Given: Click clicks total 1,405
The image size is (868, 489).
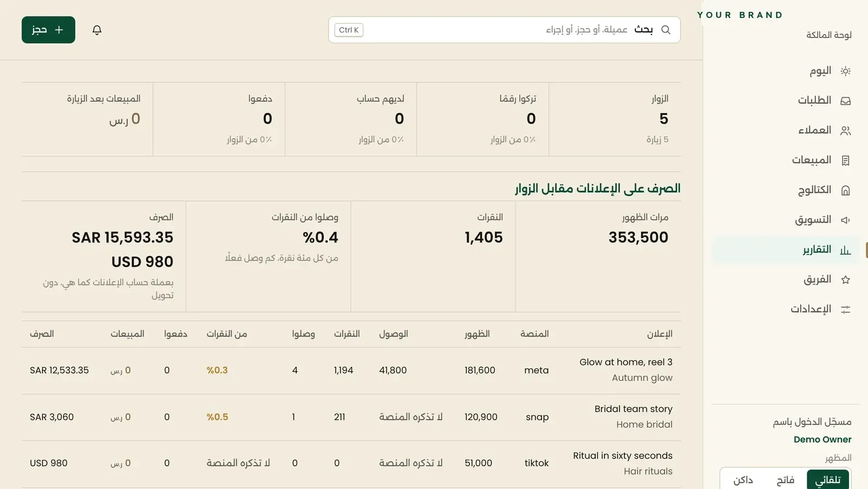Looking at the screenshot, I should coord(484,237).
